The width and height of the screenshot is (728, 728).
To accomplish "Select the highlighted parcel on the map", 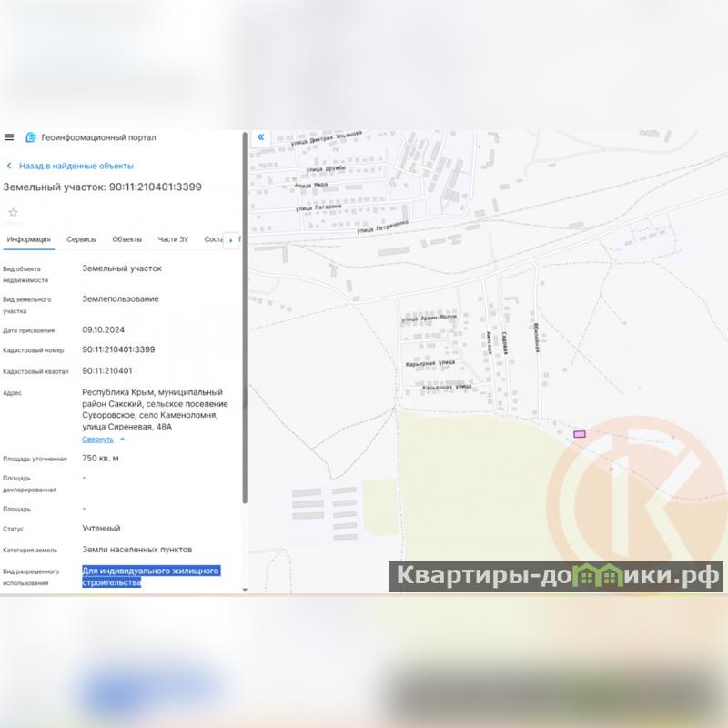I will (x=579, y=434).
